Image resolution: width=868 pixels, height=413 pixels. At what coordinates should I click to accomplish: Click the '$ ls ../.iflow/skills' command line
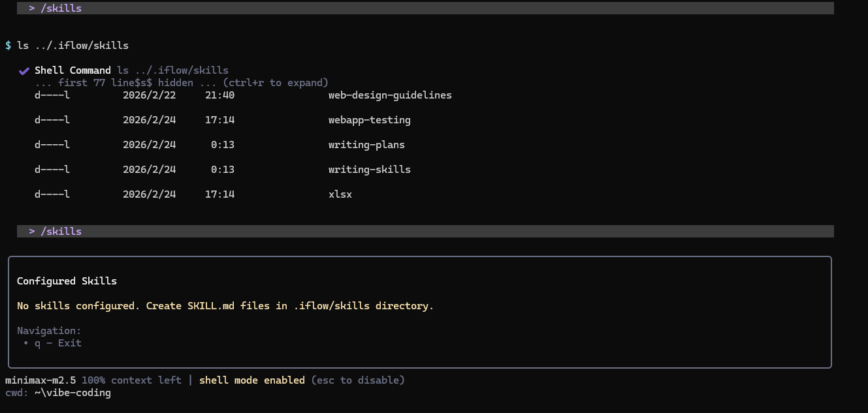tap(67, 46)
